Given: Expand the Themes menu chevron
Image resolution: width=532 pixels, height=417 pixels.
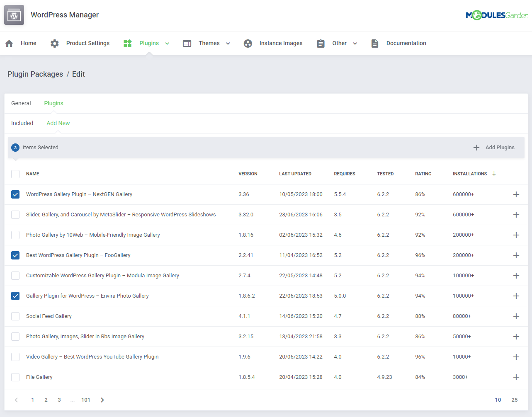Looking at the screenshot, I should (228, 44).
